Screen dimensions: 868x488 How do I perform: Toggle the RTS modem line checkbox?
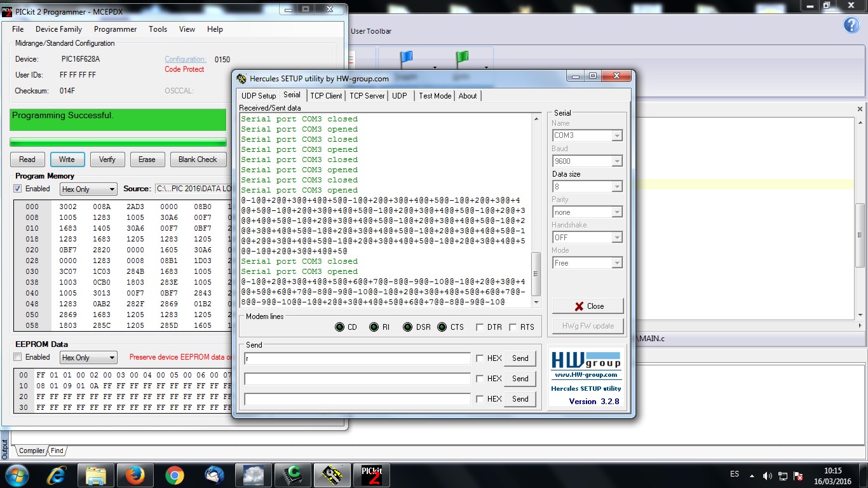click(512, 327)
